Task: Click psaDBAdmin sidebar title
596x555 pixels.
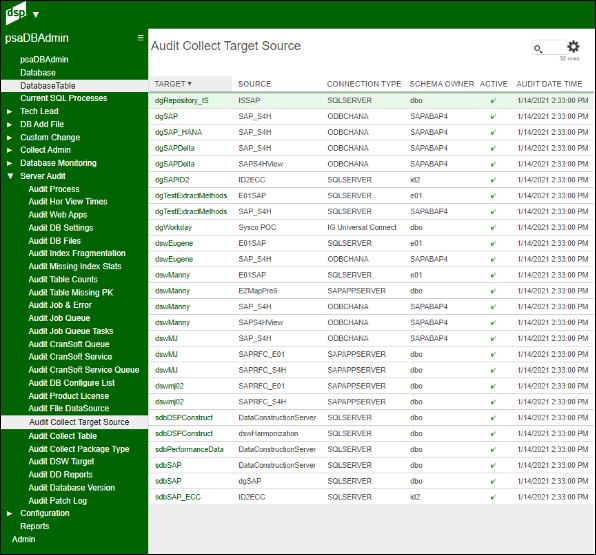Action: [x=37, y=38]
